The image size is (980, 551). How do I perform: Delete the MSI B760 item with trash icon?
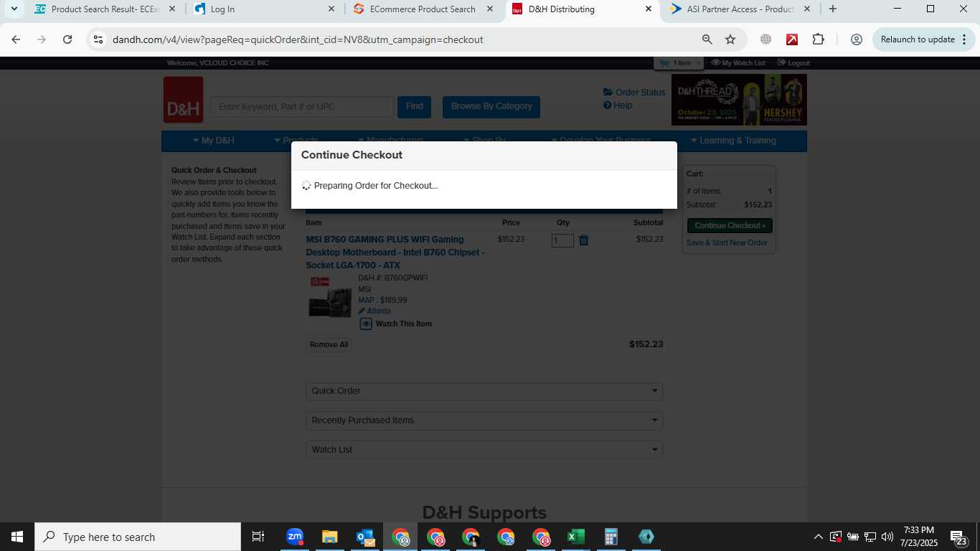pyautogui.click(x=584, y=240)
